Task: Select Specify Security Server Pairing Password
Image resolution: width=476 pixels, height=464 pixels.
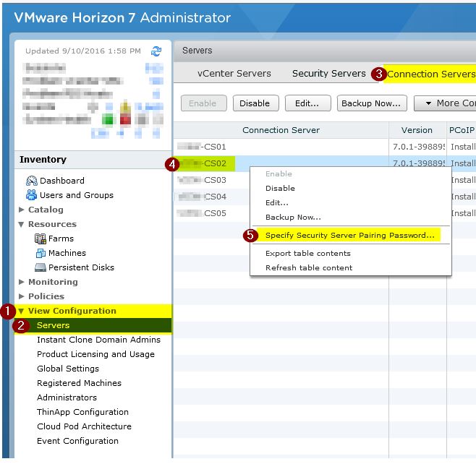Action: tap(349, 236)
